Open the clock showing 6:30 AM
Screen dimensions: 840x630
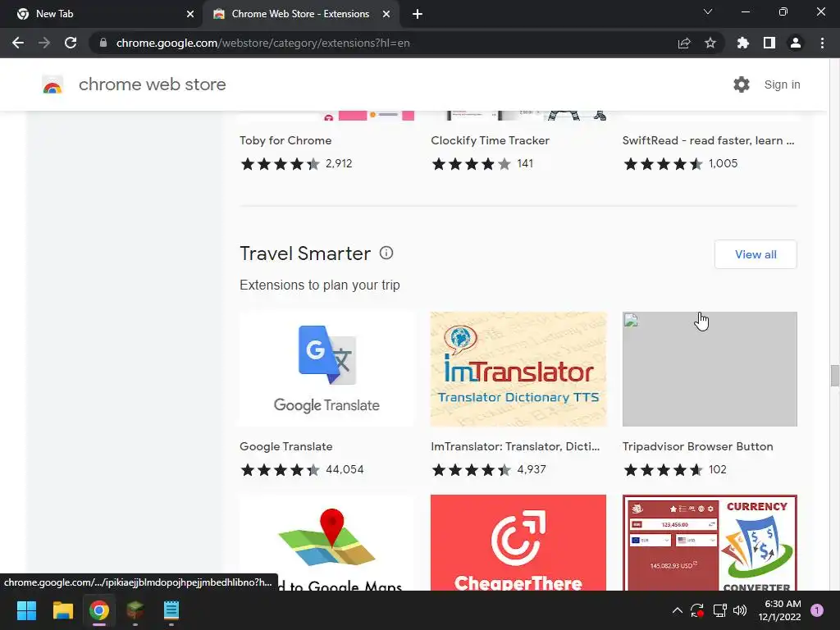(x=779, y=610)
